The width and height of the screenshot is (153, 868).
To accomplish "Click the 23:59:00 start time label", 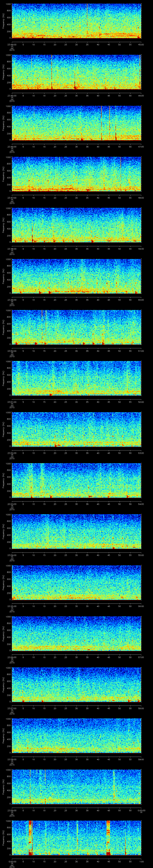I will click(x=12, y=810).
